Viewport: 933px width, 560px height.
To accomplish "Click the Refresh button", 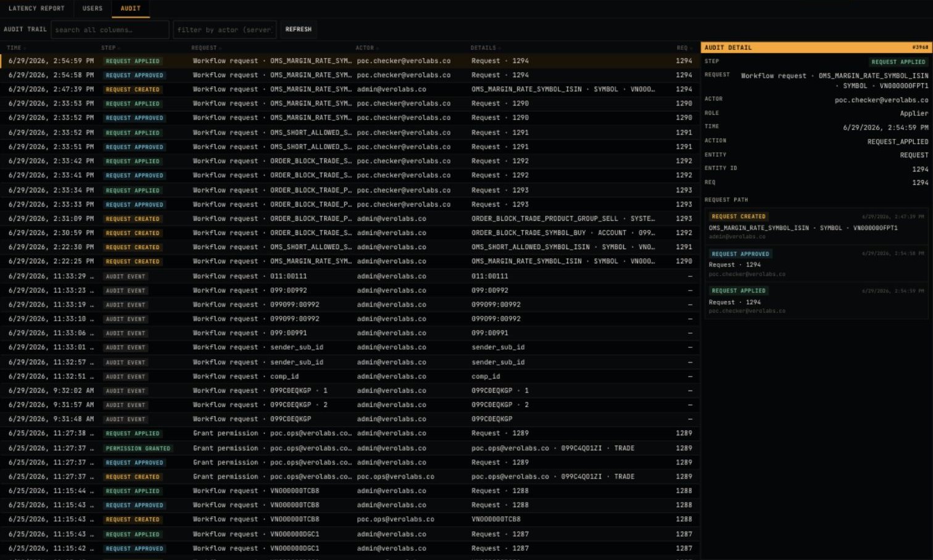I will click(x=299, y=30).
